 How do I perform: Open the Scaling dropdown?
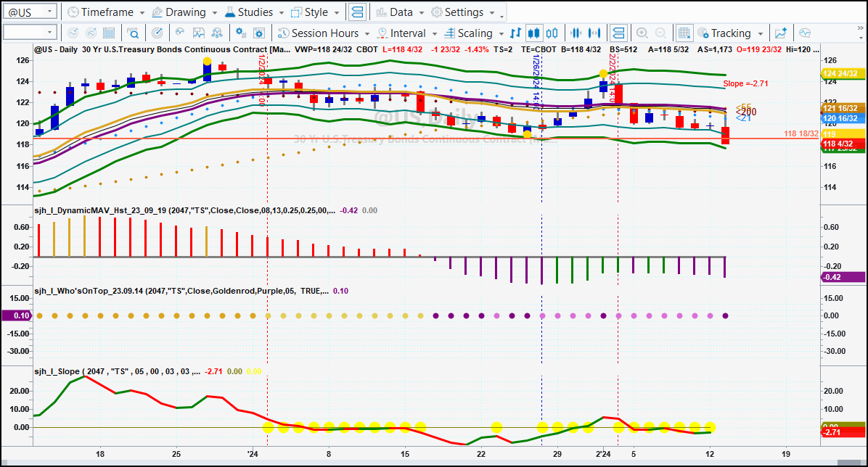click(x=474, y=33)
